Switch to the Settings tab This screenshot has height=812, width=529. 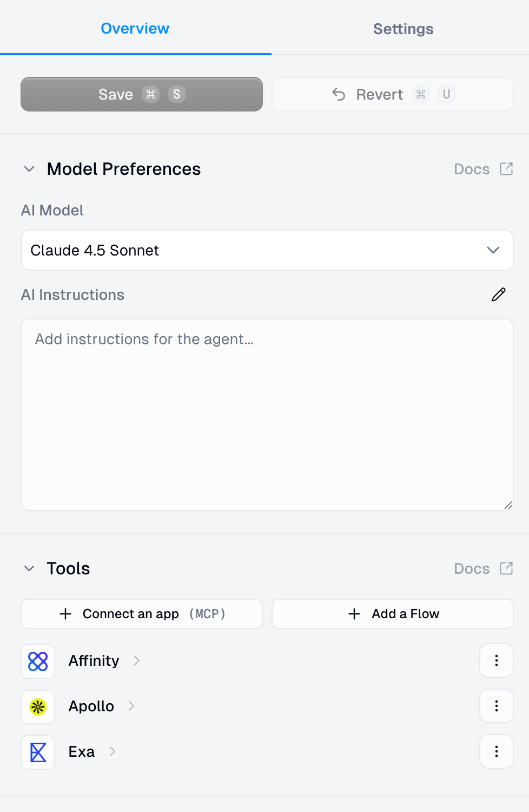(x=402, y=29)
